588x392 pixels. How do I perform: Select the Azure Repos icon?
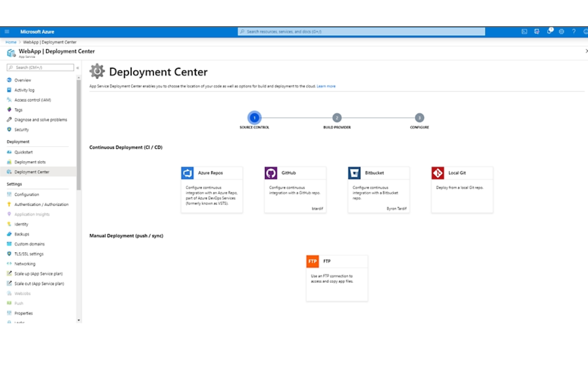[x=188, y=173]
